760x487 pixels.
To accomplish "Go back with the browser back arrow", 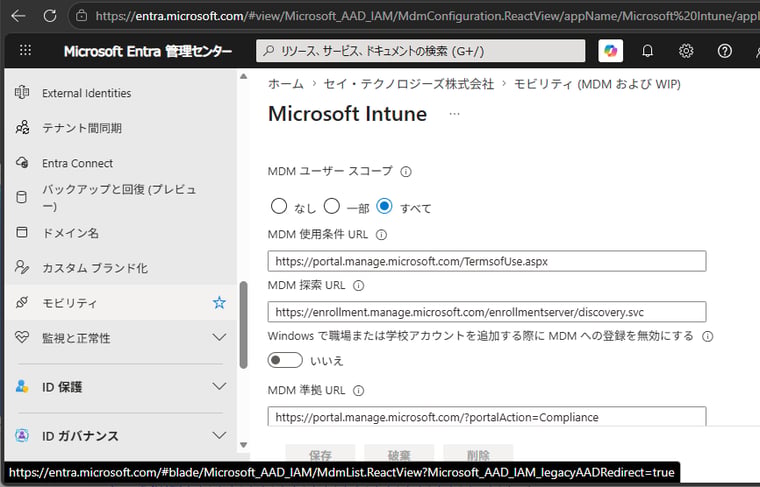I will pos(18,16).
